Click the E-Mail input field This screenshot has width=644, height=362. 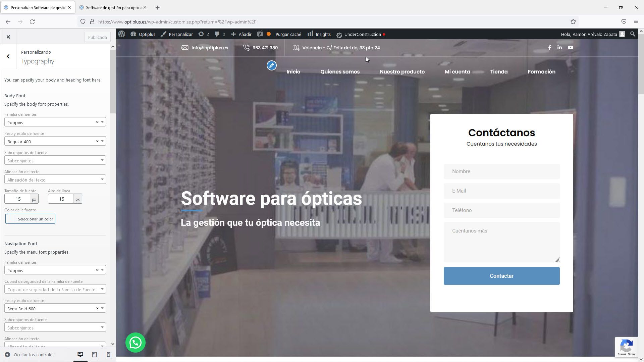(x=501, y=191)
